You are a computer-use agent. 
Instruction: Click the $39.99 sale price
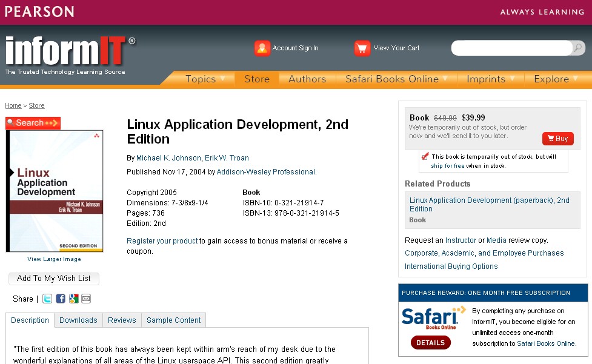pos(473,117)
